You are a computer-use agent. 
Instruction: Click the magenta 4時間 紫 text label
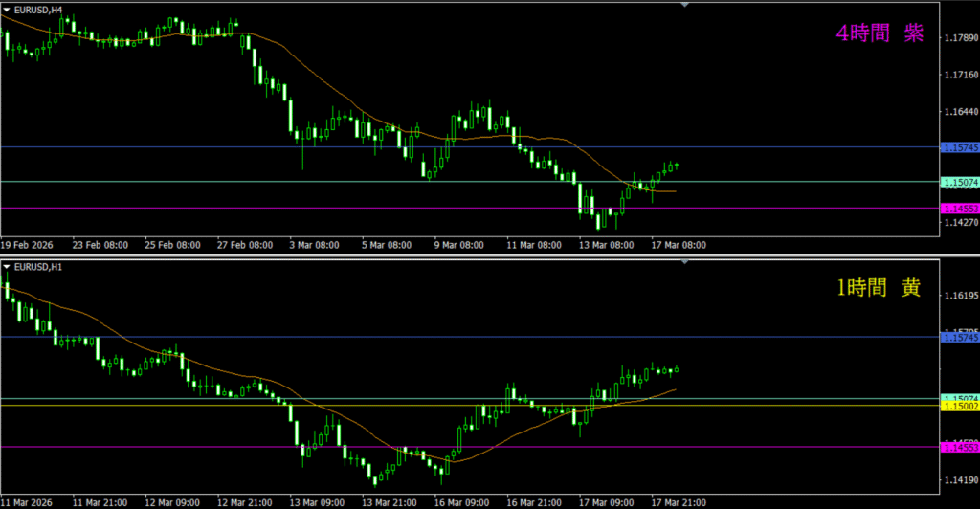(879, 33)
